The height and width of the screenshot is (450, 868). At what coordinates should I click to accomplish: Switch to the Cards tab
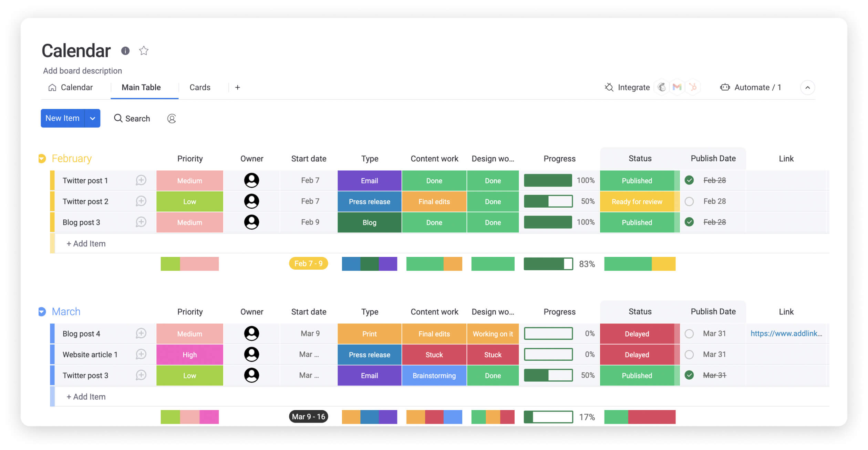pos(199,87)
